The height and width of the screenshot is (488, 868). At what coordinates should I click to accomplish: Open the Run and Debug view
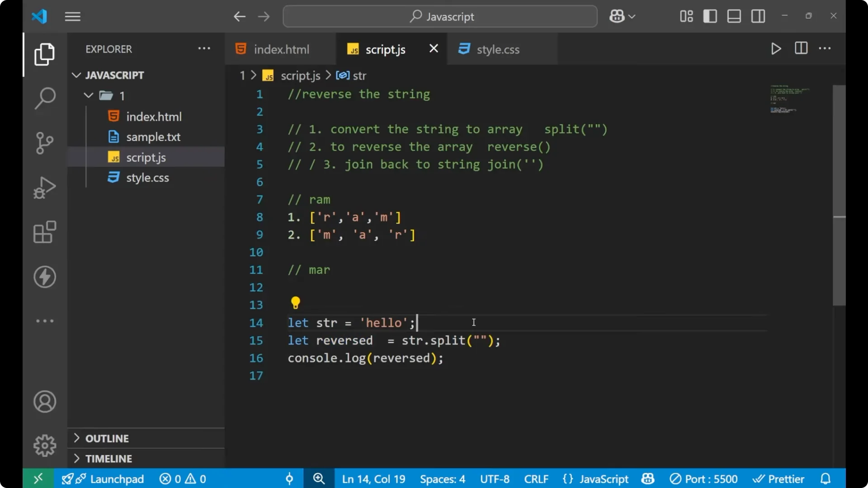click(44, 188)
